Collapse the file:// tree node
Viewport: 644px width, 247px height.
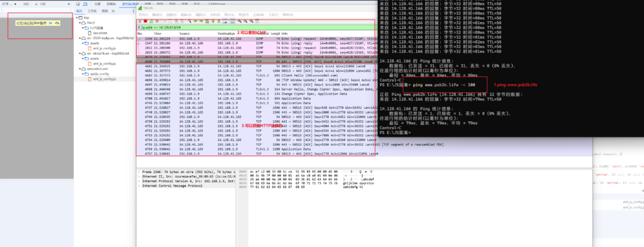(80, 23)
